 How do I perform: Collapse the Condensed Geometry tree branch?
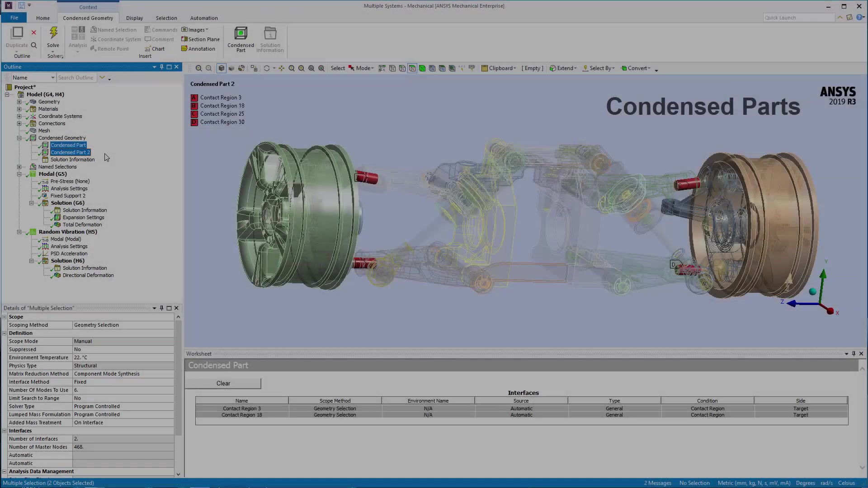20,138
